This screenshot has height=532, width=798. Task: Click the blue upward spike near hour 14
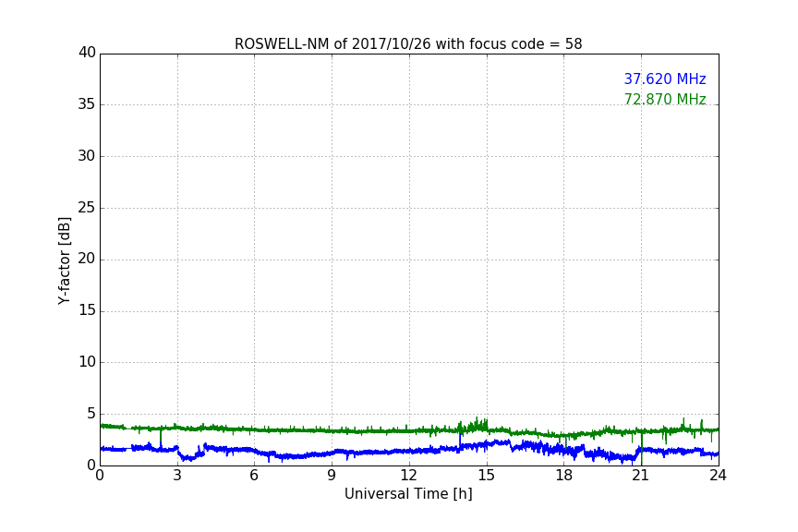[x=460, y=441]
